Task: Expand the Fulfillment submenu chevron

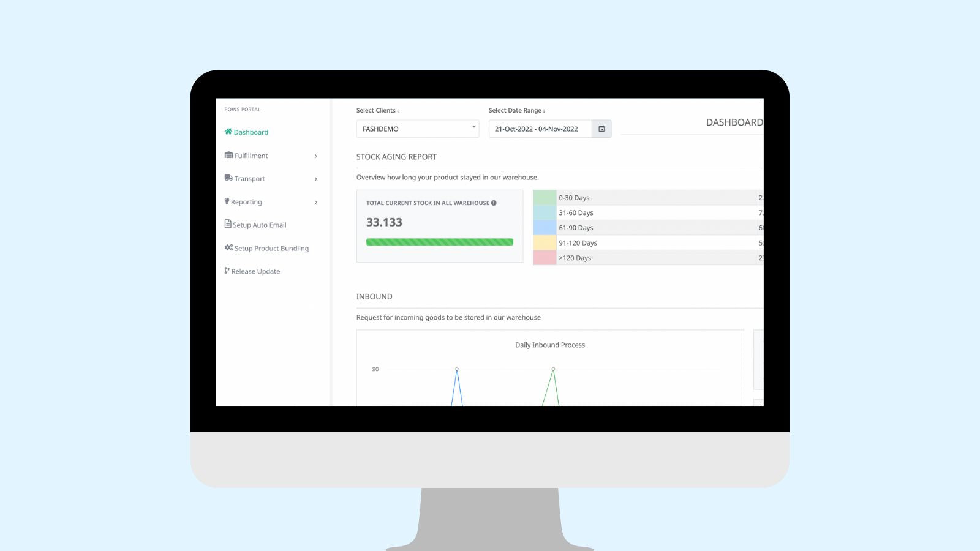Action: point(316,156)
